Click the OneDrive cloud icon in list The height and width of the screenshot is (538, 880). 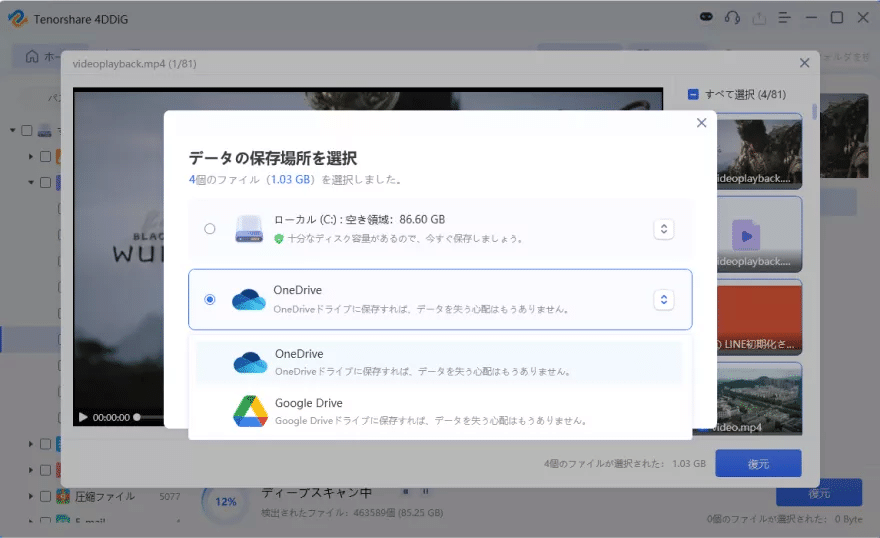click(250, 362)
